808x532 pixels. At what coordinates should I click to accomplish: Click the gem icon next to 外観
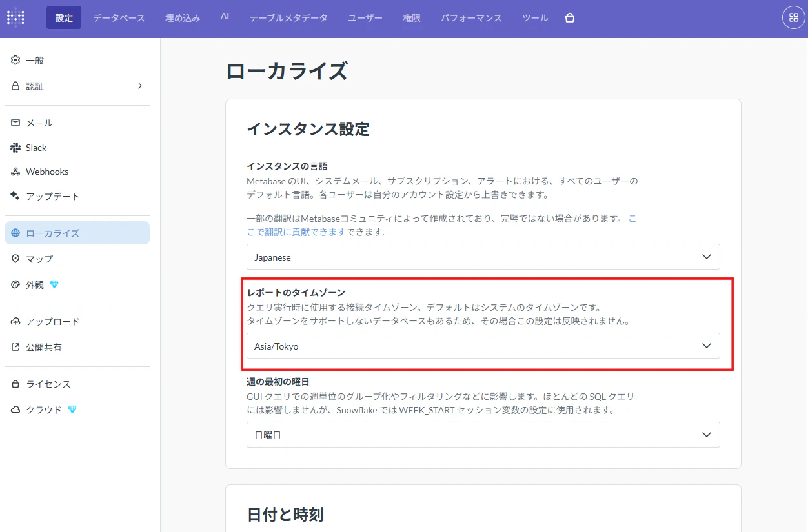click(x=54, y=284)
